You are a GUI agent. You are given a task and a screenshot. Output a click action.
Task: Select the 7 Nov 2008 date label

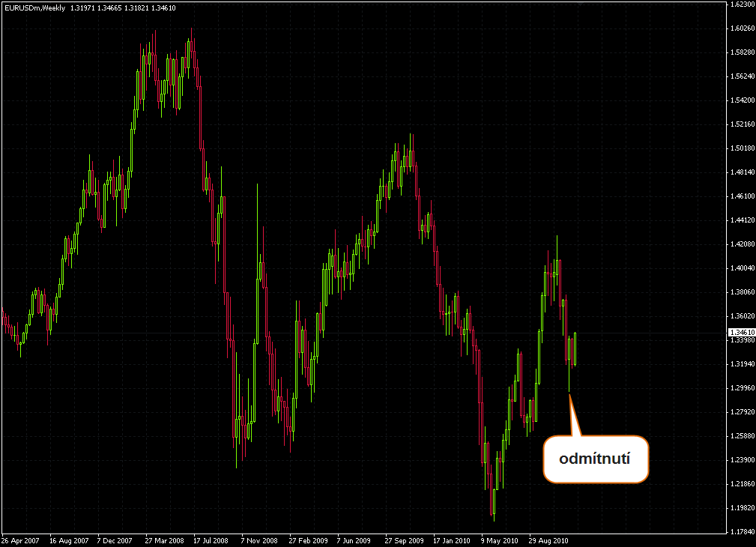click(259, 541)
